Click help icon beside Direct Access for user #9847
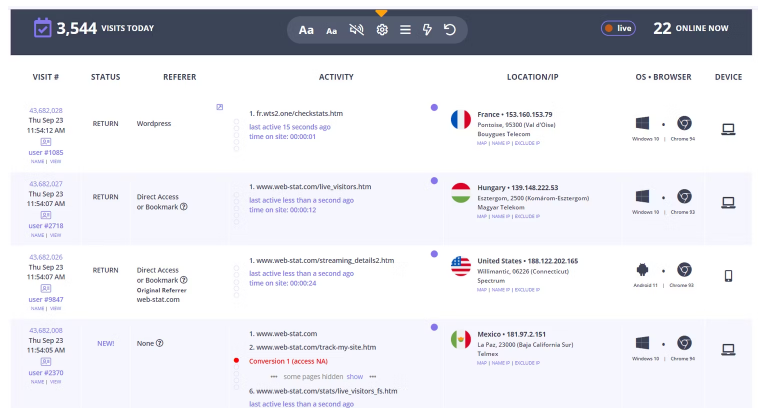773x413 pixels. point(183,280)
